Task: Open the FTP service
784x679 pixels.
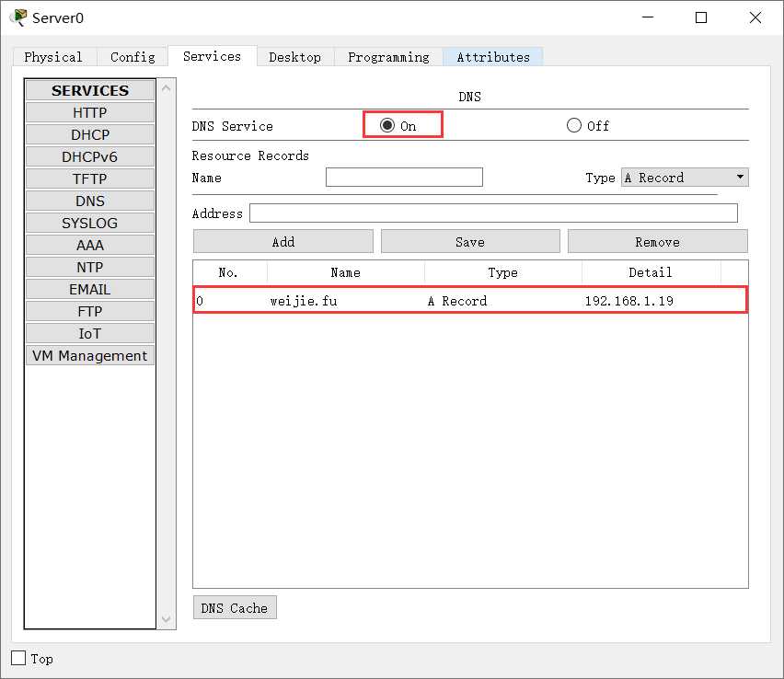Action: click(90, 311)
